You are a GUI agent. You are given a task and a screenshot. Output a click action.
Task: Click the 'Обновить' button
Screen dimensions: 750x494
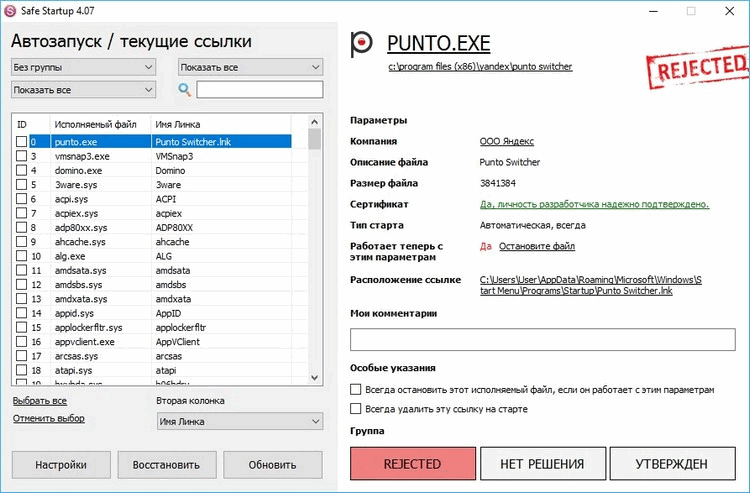point(273,464)
